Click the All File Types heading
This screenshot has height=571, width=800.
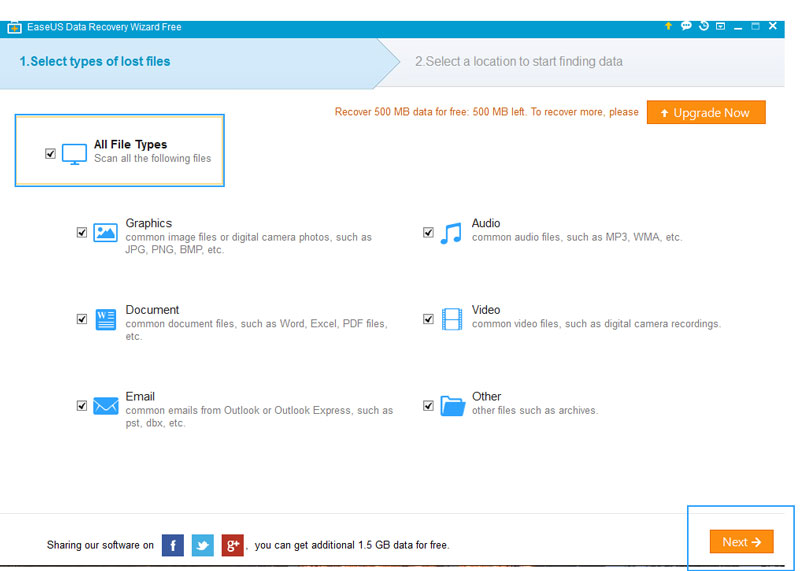pos(131,145)
